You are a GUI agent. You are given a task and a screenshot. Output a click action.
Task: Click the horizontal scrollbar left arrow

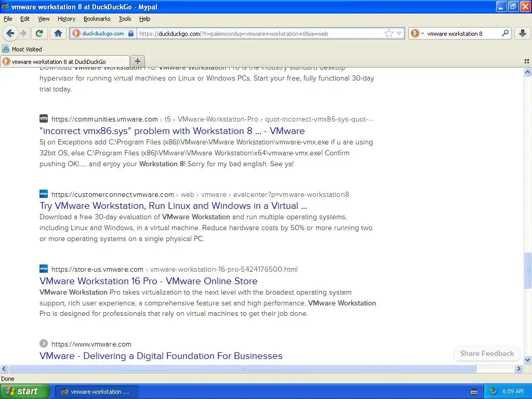tap(4, 368)
